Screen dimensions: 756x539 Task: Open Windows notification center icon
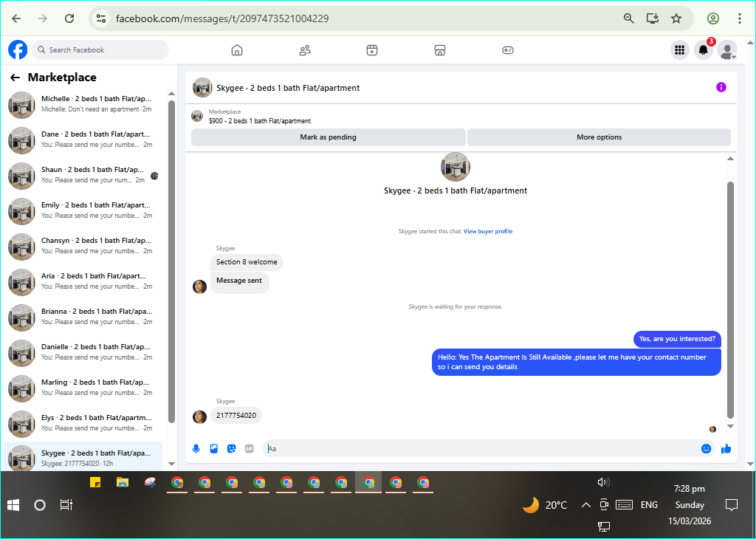pyautogui.click(x=732, y=505)
